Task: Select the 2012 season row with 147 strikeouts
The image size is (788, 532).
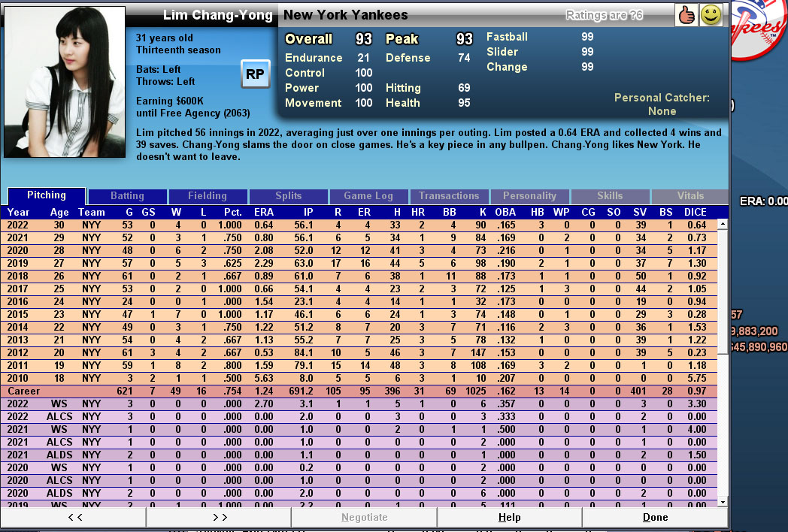Action: [x=359, y=352]
